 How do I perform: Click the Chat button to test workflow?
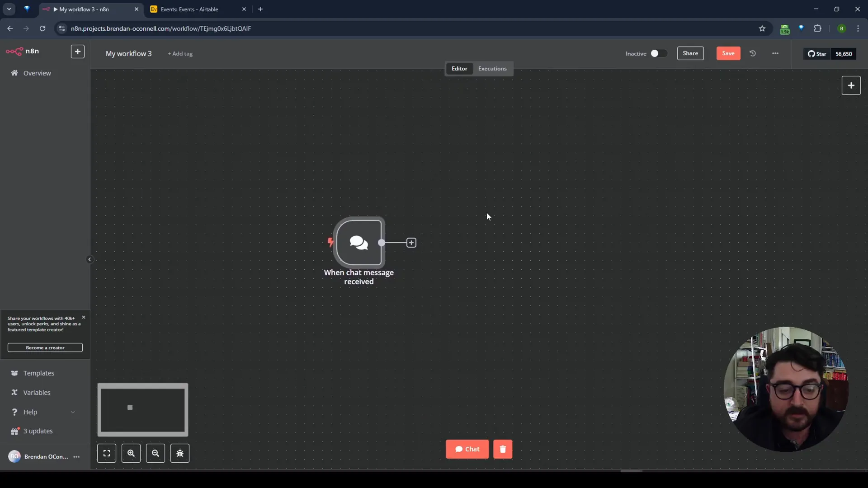[x=467, y=449]
